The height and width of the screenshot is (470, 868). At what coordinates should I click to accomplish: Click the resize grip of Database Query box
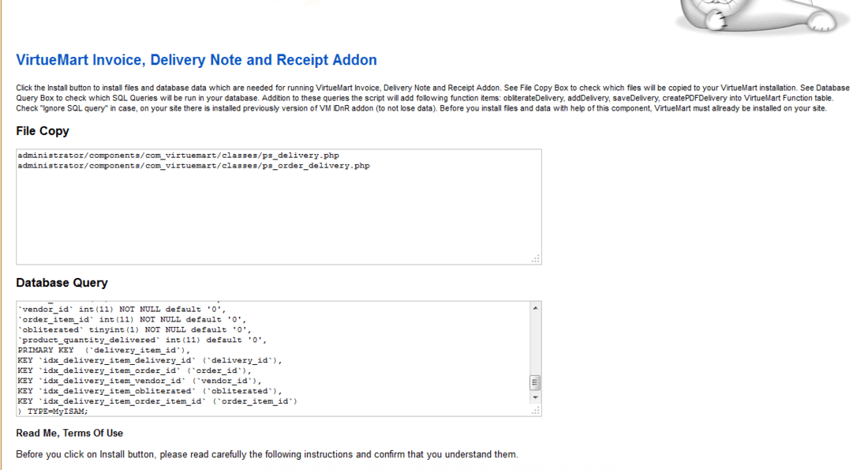(535, 411)
